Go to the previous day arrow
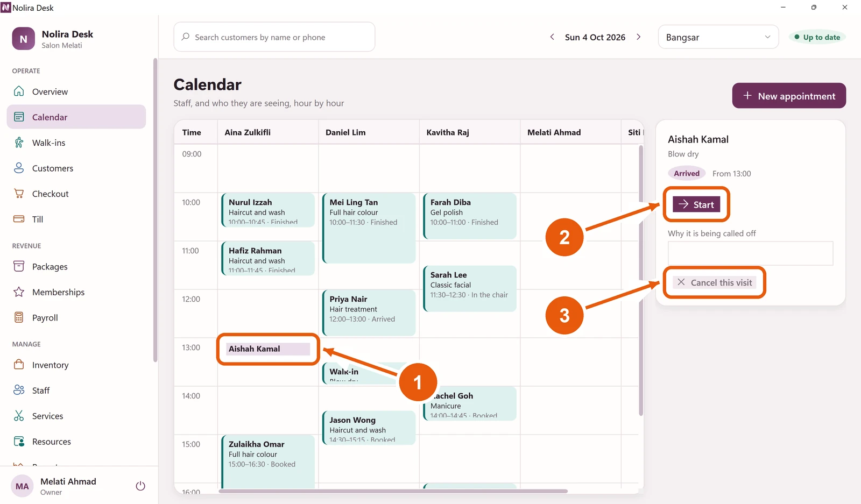Viewport: 861px width, 504px height. [552, 37]
